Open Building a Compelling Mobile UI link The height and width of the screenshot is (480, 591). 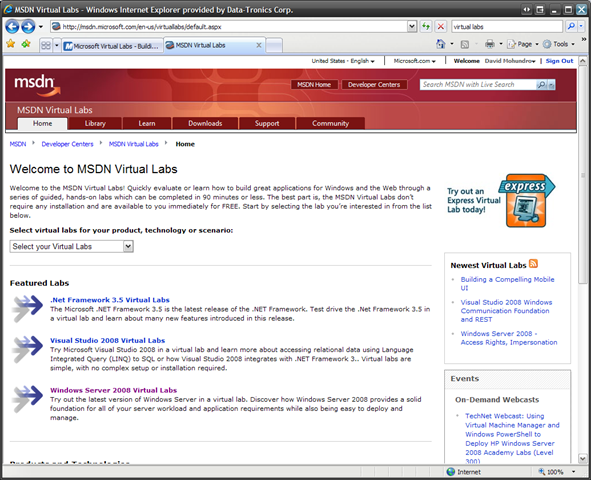[x=507, y=283]
